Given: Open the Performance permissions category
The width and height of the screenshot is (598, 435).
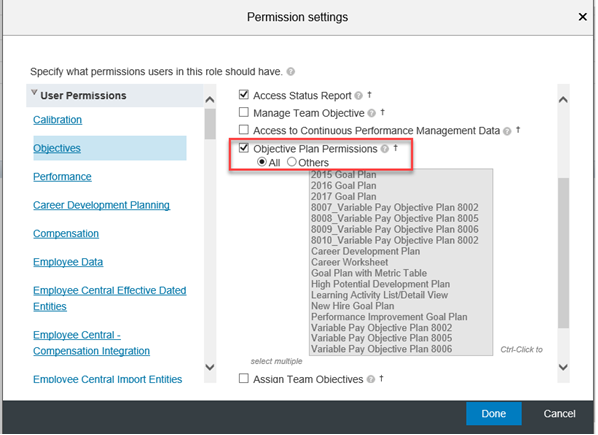Looking at the screenshot, I should point(62,177).
